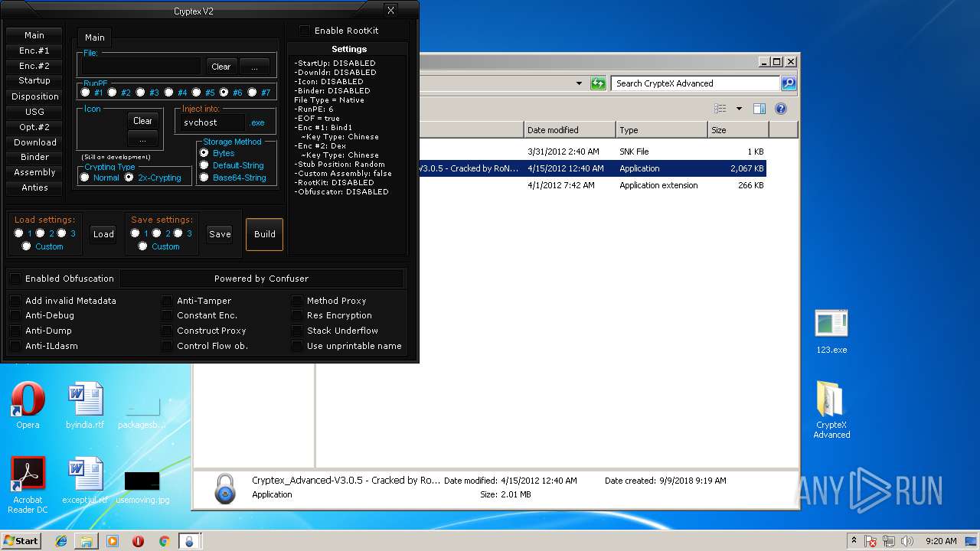Image resolution: width=980 pixels, height=551 pixels.
Task: Click Search CrypteX Advanced box
Action: [x=696, y=83]
